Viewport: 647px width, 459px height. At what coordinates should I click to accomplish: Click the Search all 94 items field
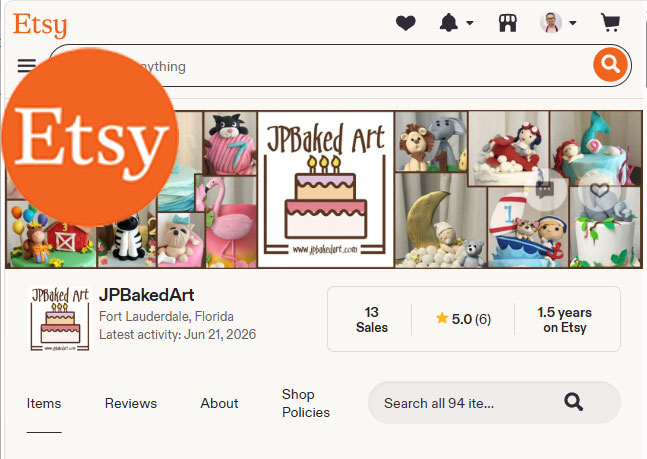click(x=494, y=402)
